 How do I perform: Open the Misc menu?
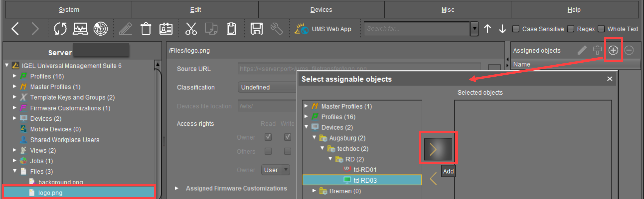tap(447, 10)
